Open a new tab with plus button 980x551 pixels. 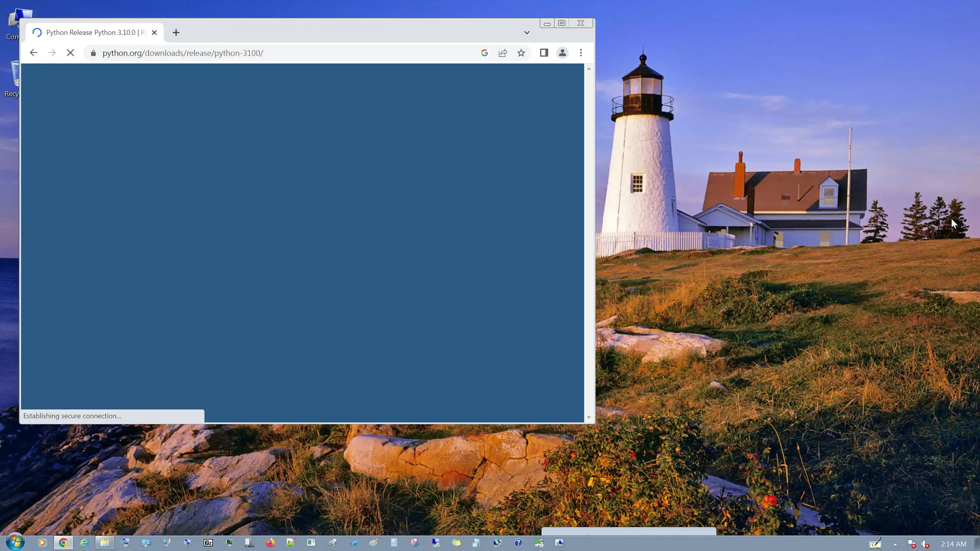pos(176,33)
